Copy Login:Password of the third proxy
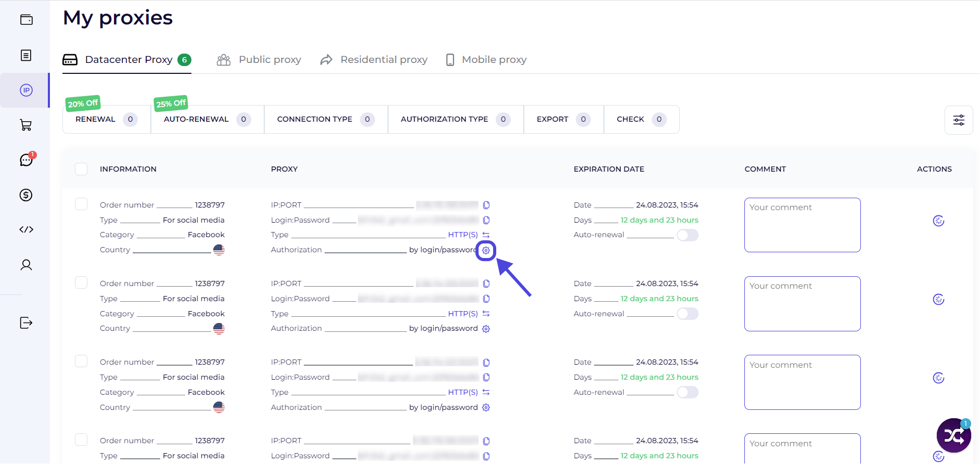Screen dimensions: 980x464 486,377
